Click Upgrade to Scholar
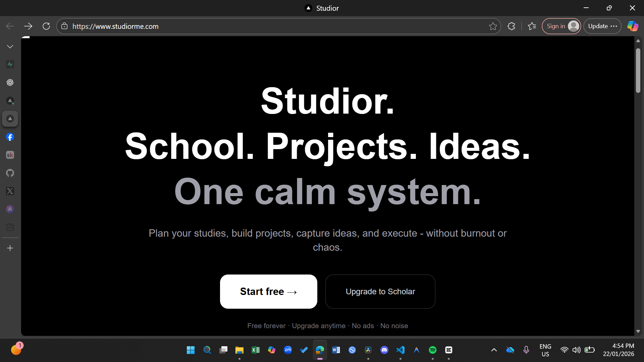 point(380,291)
